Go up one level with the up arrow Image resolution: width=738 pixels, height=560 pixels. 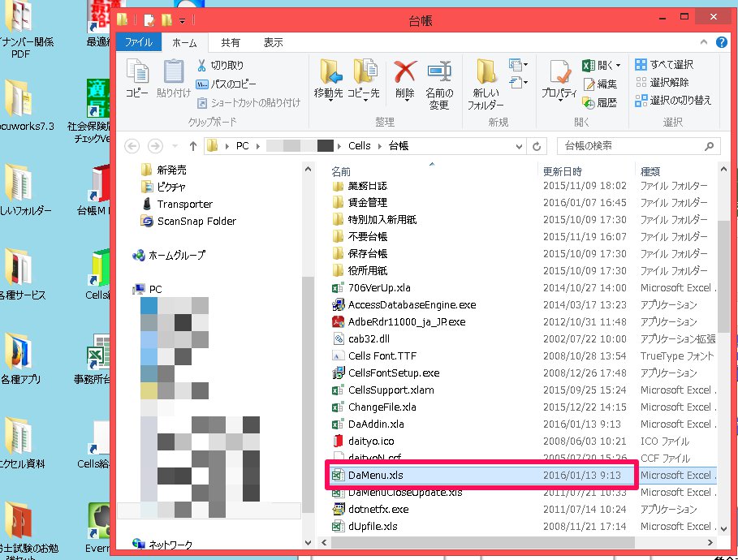click(x=192, y=146)
